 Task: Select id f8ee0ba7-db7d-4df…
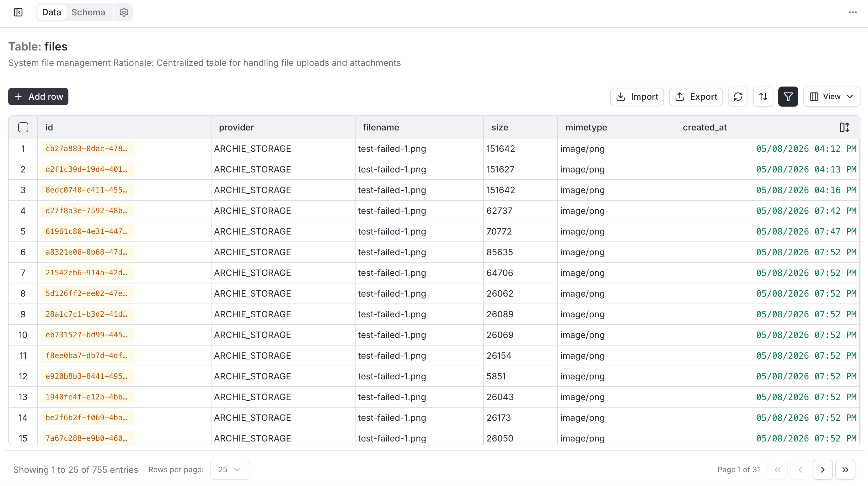pyautogui.click(x=87, y=356)
